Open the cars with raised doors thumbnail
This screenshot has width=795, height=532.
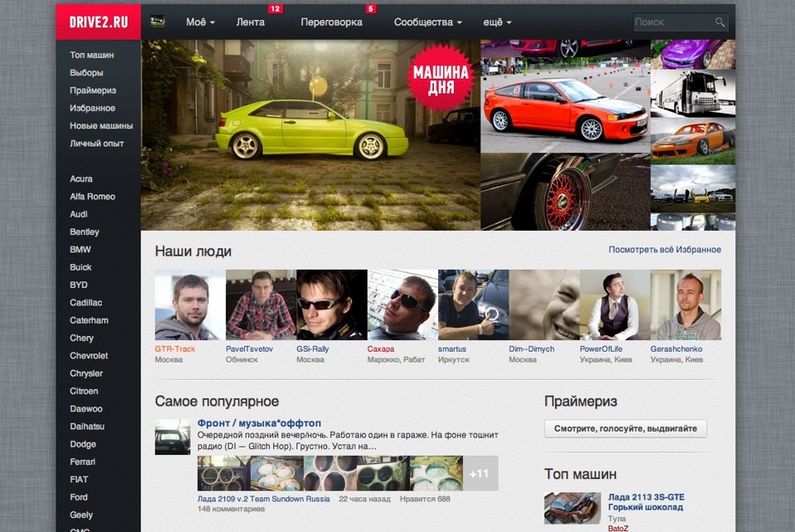coord(692,189)
